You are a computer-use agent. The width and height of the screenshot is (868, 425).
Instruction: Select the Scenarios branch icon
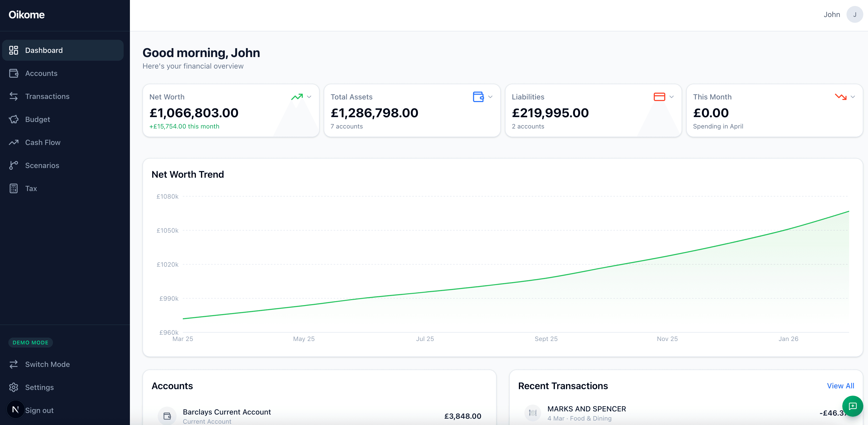[14, 165]
